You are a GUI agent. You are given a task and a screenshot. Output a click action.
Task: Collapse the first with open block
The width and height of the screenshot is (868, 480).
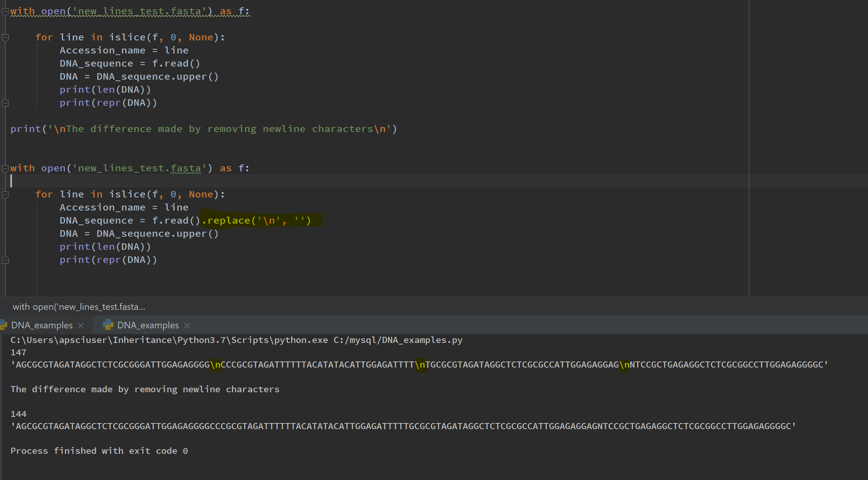[x=5, y=12]
